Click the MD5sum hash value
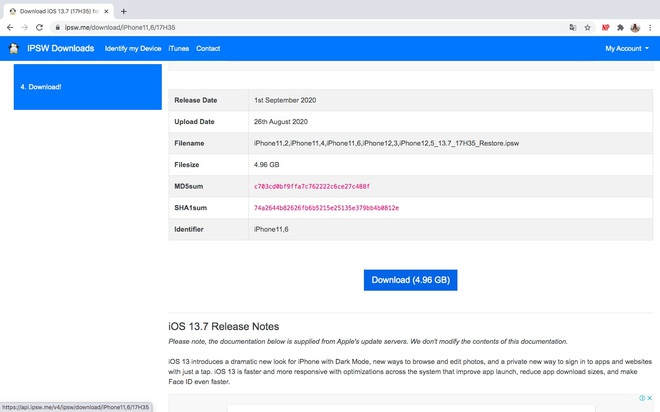 coord(311,186)
